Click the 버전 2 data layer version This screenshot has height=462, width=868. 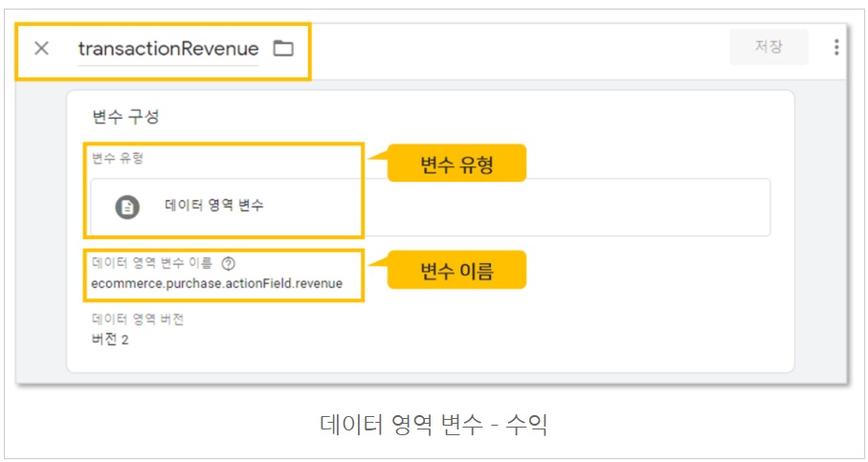[x=110, y=340]
